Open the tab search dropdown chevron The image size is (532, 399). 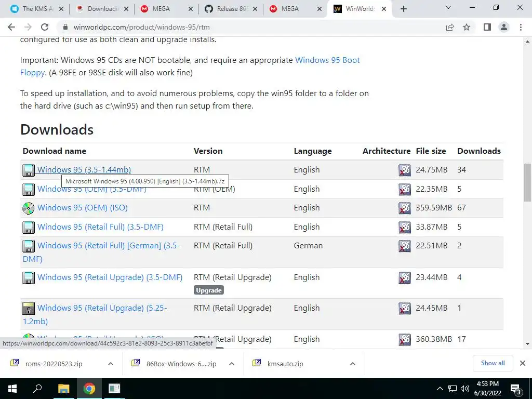(x=448, y=7)
